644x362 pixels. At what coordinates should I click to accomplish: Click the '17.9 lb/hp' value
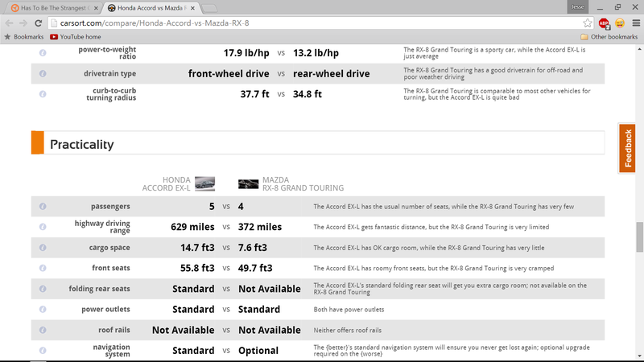click(246, 53)
